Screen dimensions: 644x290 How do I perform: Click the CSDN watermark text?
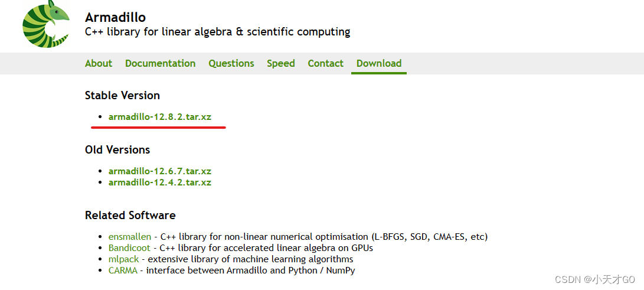pos(595,280)
